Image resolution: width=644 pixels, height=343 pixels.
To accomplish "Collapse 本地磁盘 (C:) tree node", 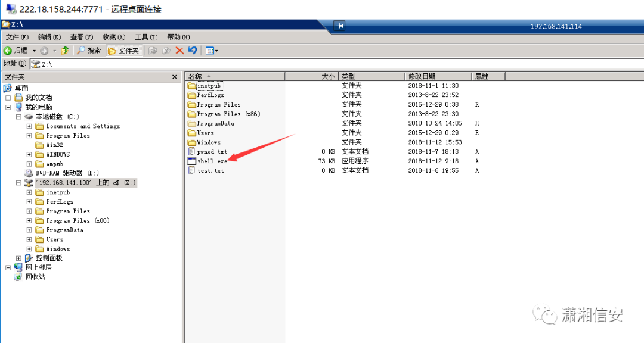I will click(x=18, y=117).
